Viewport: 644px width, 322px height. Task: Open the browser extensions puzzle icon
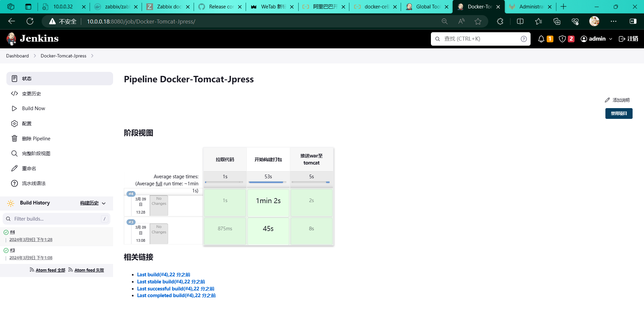pyautogui.click(x=500, y=21)
